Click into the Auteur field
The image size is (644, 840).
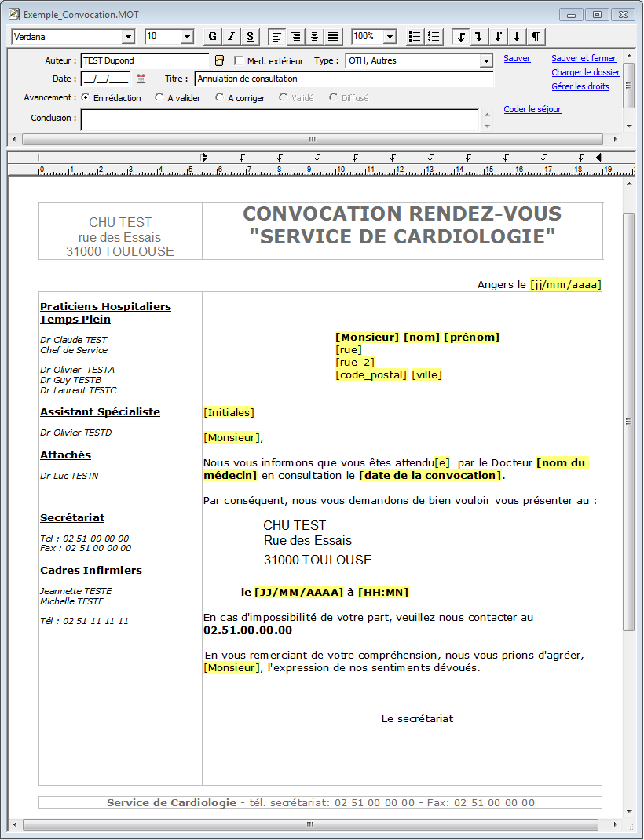[x=145, y=60]
